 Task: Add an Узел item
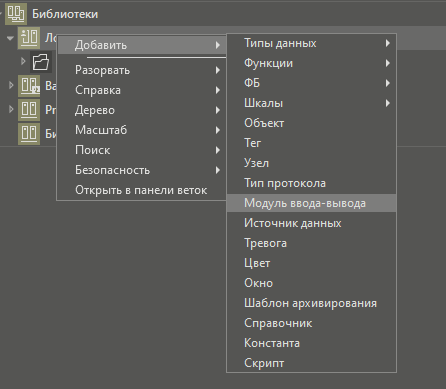[311, 163]
